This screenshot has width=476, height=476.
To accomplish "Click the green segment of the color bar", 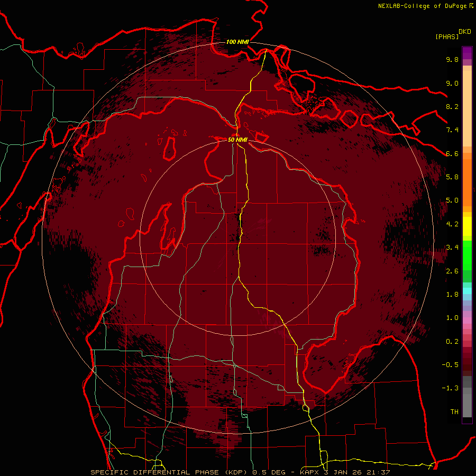I will (467, 261).
